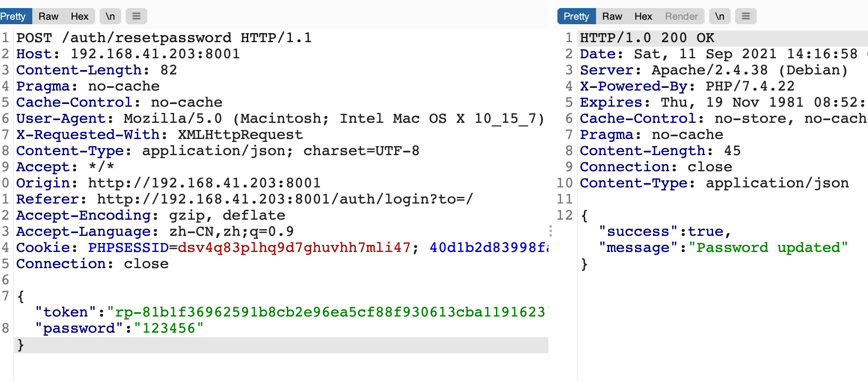Open request pane options menu icon
This screenshot has width=868, height=382.
coord(136,17)
